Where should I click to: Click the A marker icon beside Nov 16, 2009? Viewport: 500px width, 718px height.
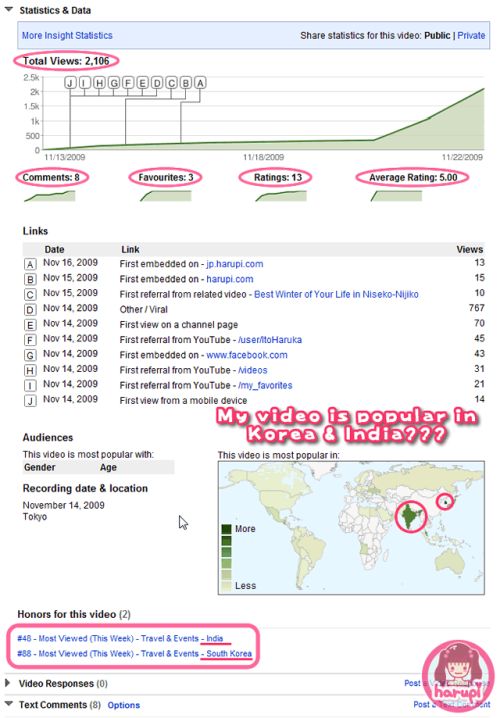click(30, 265)
